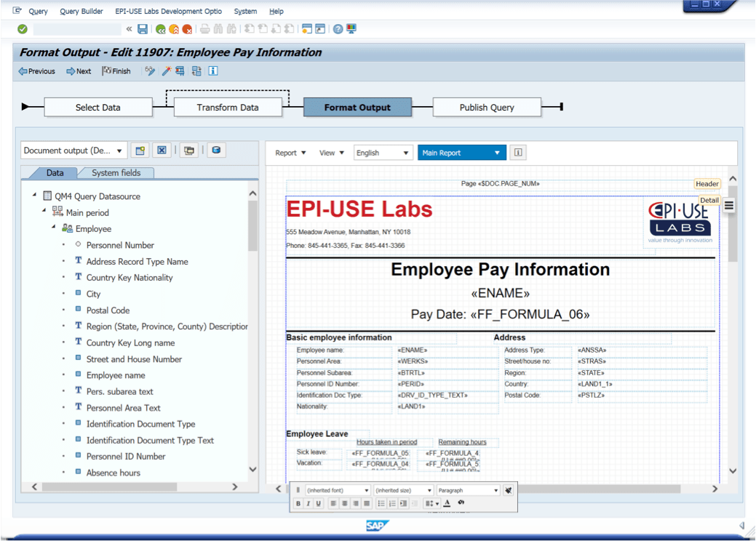Align text center
The height and width of the screenshot is (541, 756).
(344, 503)
